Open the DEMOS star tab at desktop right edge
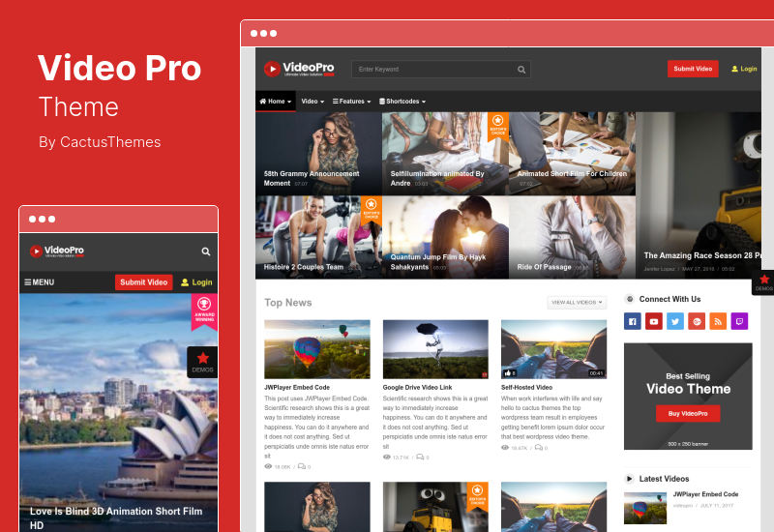Screen dimensions: 774x532 [763, 282]
